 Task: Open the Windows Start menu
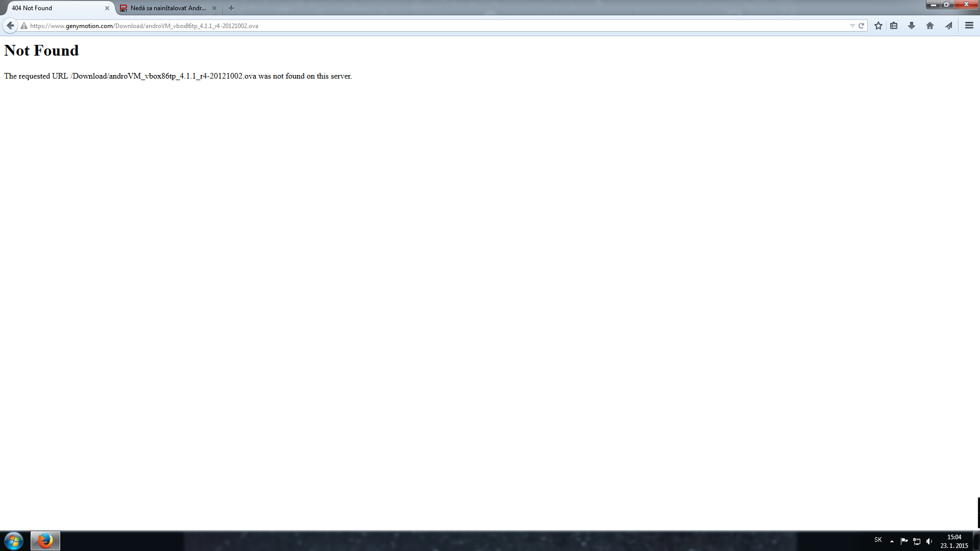(14, 541)
